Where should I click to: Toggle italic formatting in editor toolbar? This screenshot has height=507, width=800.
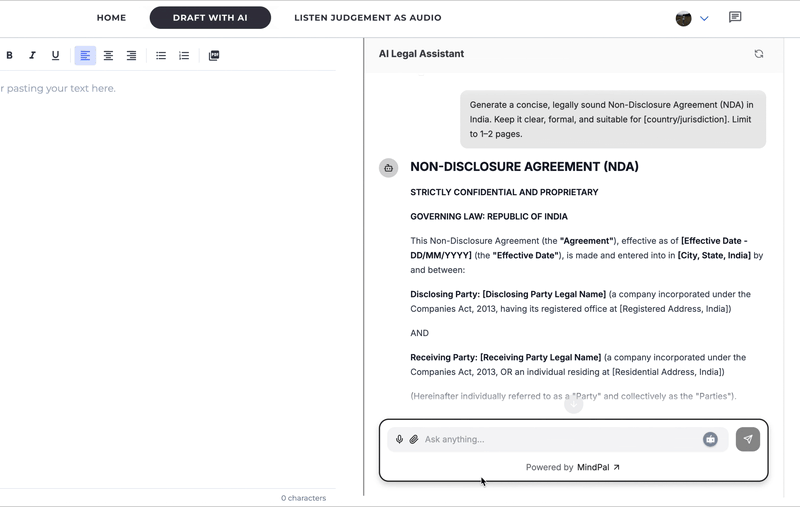32,55
